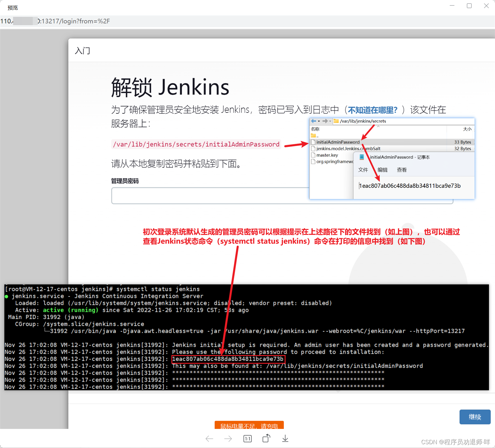Click the next image arrow icon
Screen dimensions: 495x448
[228, 439]
